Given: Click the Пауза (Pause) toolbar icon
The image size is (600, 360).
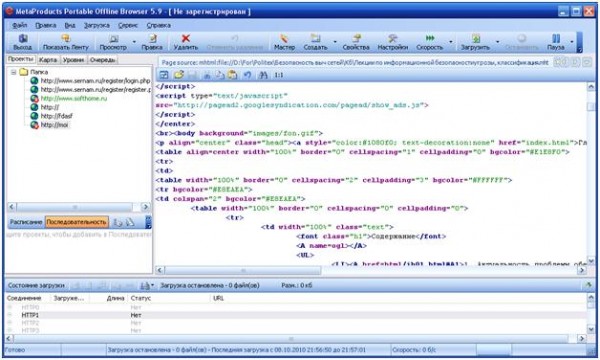Looking at the screenshot, I should pos(556,38).
